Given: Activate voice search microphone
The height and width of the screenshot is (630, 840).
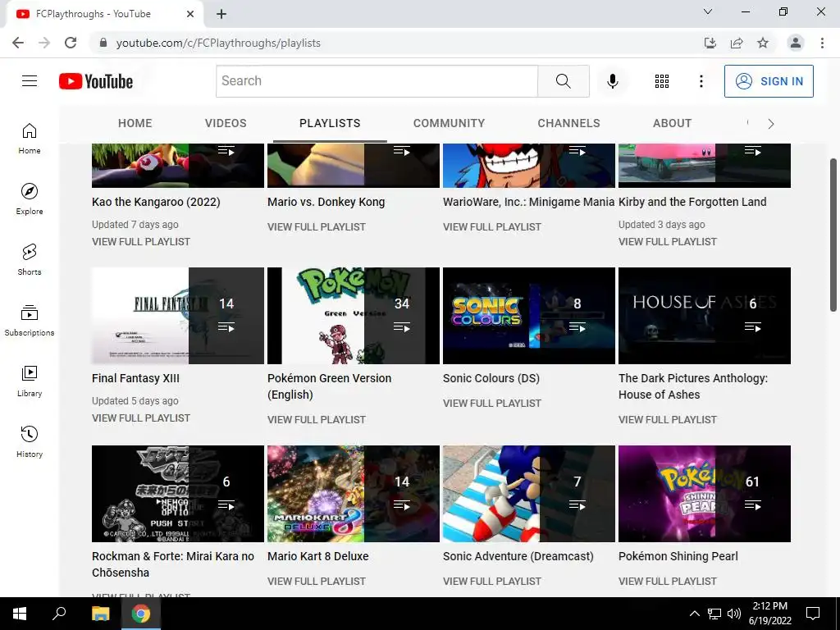Looking at the screenshot, I should point(612,81).
